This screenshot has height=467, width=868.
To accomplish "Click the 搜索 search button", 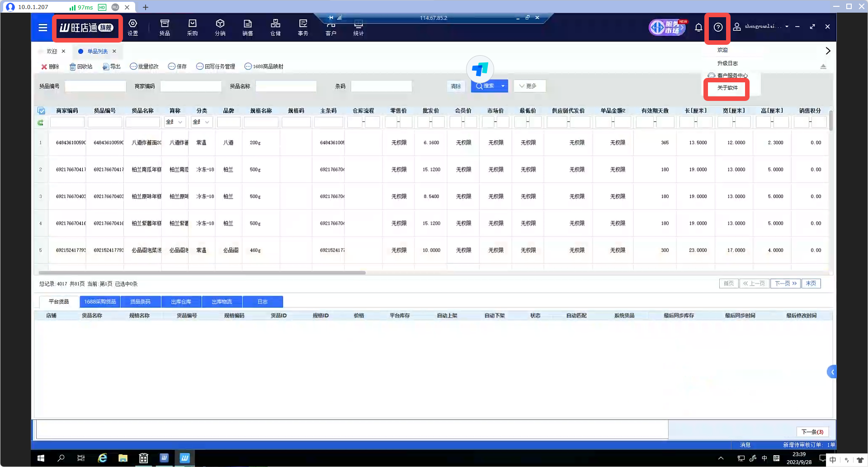I will (485, 86).
